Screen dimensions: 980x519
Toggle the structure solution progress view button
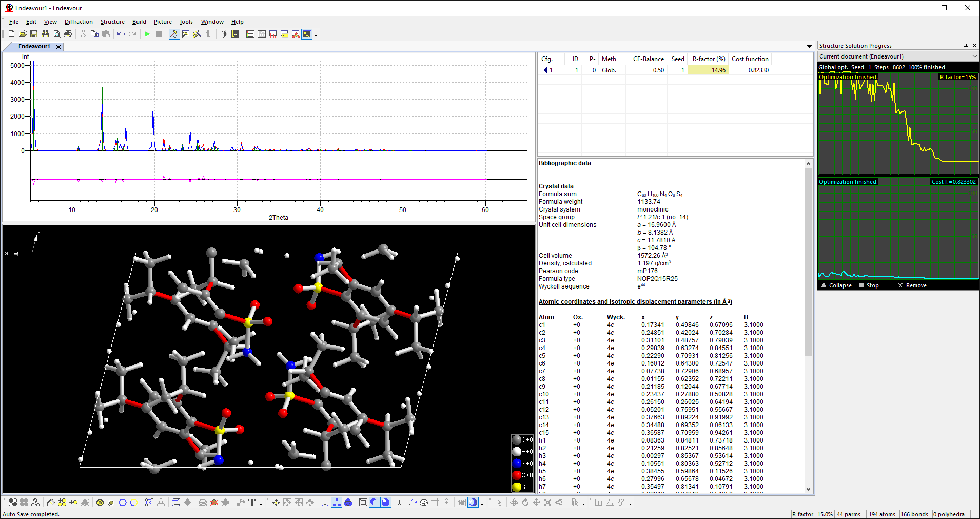point(307,34)
